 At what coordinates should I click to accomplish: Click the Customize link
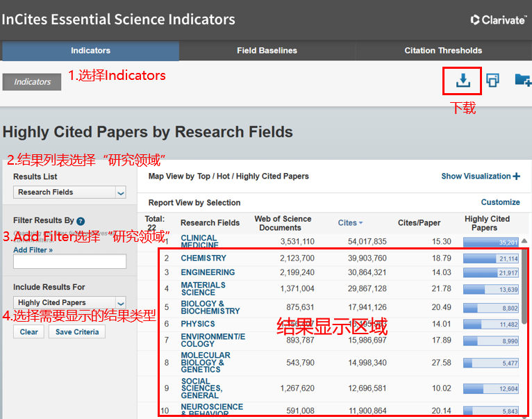click(501, 202)
